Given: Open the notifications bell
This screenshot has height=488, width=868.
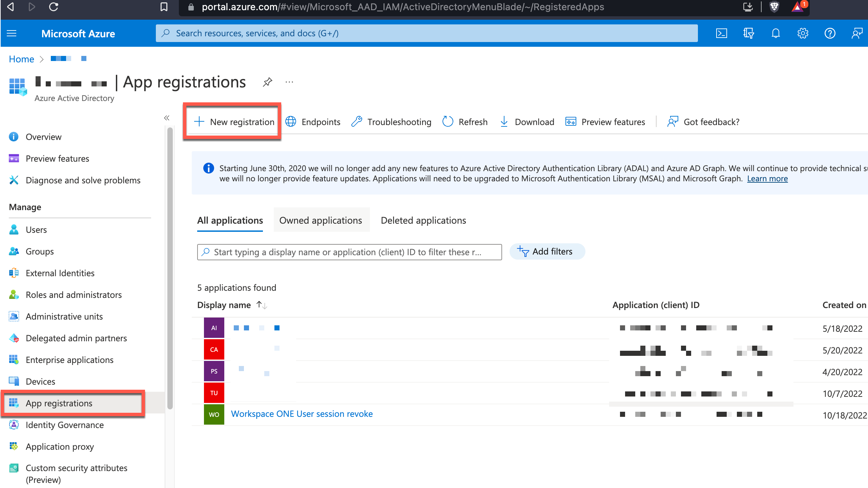Looking at the screenshot, I should [x=776, y=33].
